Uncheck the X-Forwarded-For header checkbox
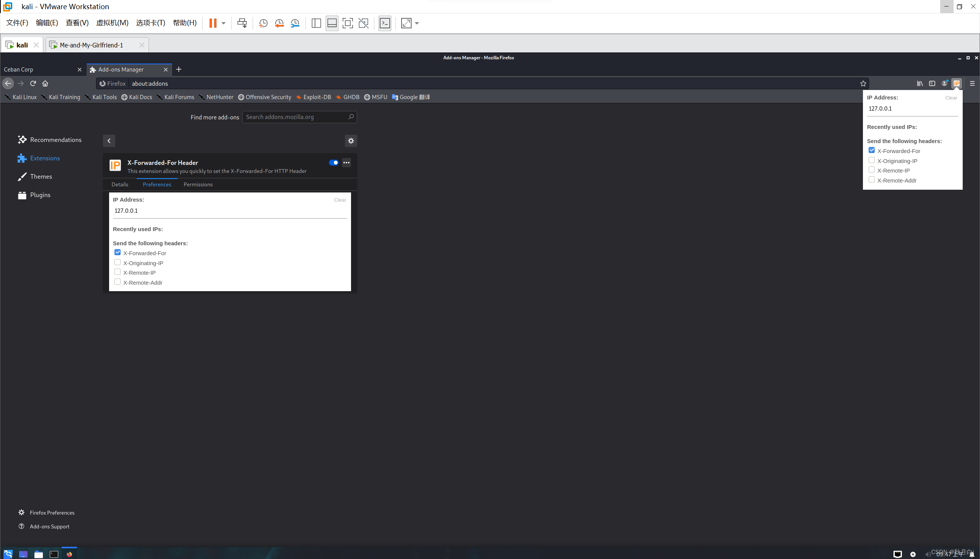This screenshot has height=559, width=980. click(118, 252)
